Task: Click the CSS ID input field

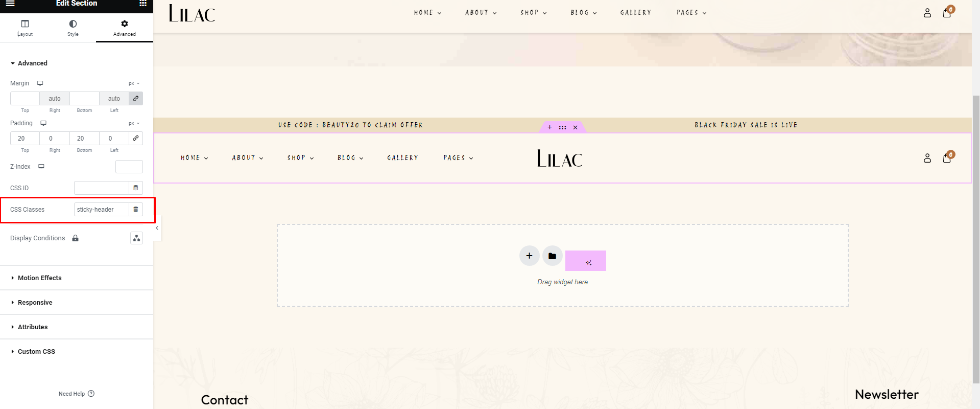Action: pos(101,188)
